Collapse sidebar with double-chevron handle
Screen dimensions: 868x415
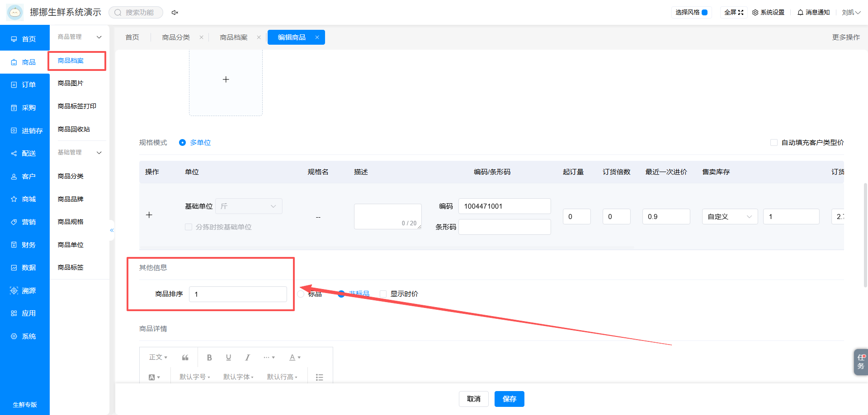pos(112,230)
